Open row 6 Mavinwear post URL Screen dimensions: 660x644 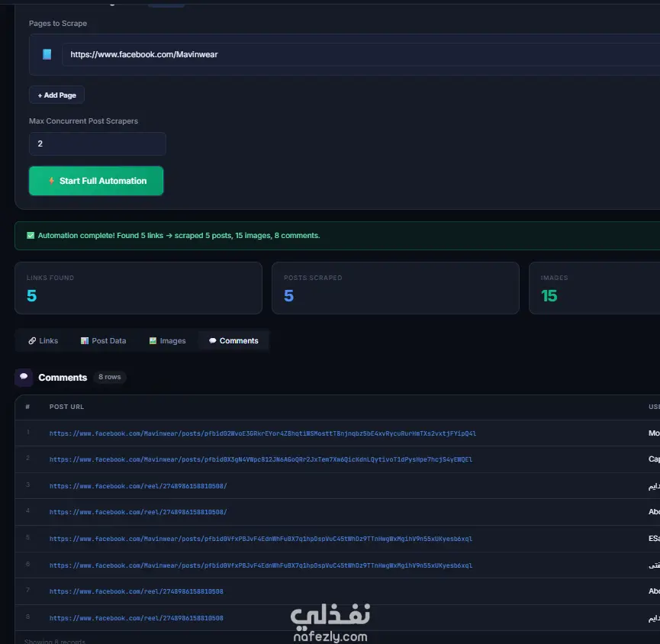(261, 565)
